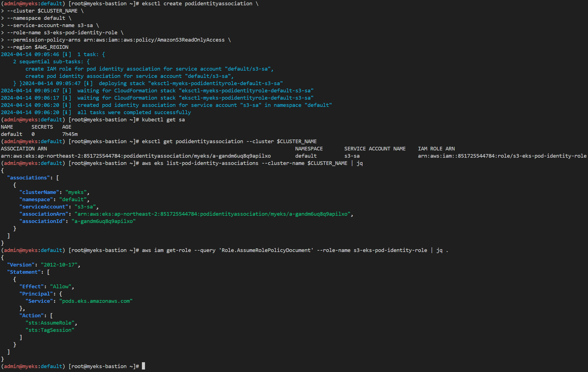
Task: Click 'create IAM role for pod identity association' line
Action: [149, 69]
